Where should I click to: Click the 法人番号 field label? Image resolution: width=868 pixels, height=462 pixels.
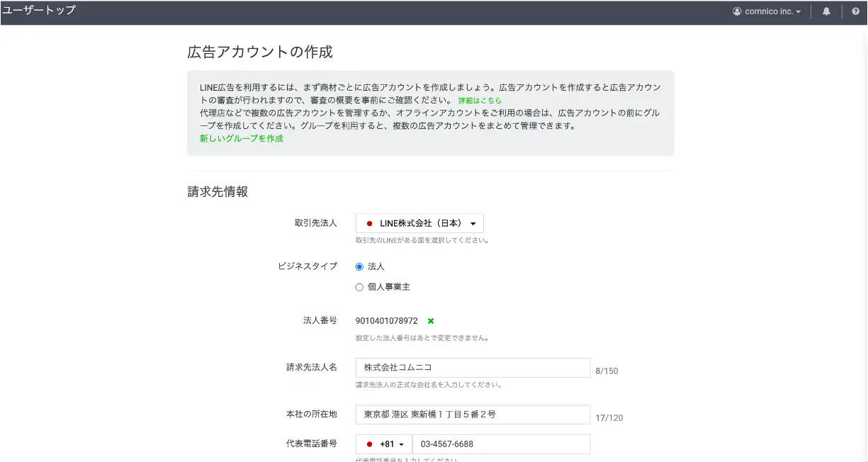pos(320,320)
